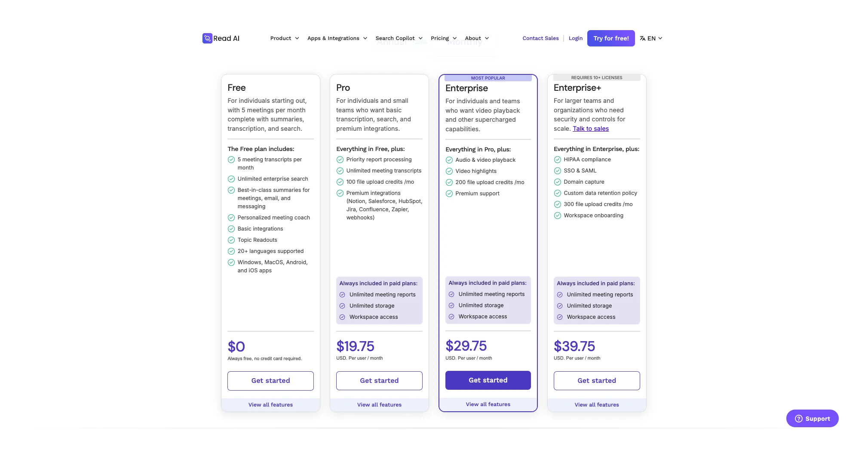868x450 pixels.
Task: Click View all features under Pro plan
Action: coord(379,405)
